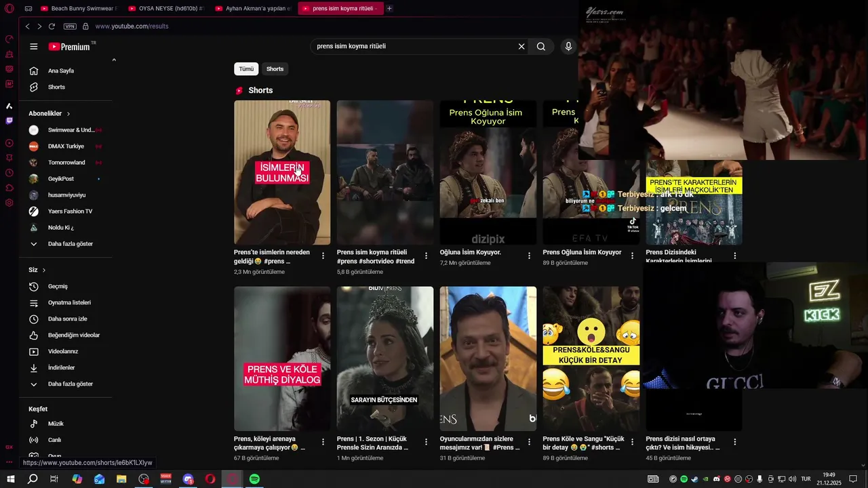Open İndirilenler download icon
Viewport: 868px width, 488px height.
point(34,368)
